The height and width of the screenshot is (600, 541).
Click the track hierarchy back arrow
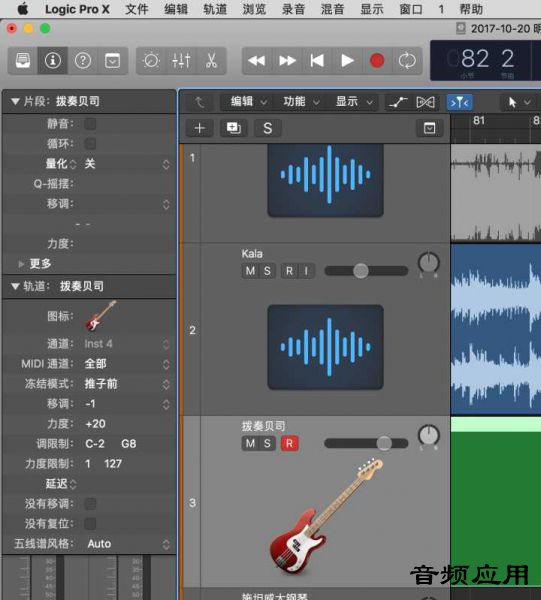point(199,102)
